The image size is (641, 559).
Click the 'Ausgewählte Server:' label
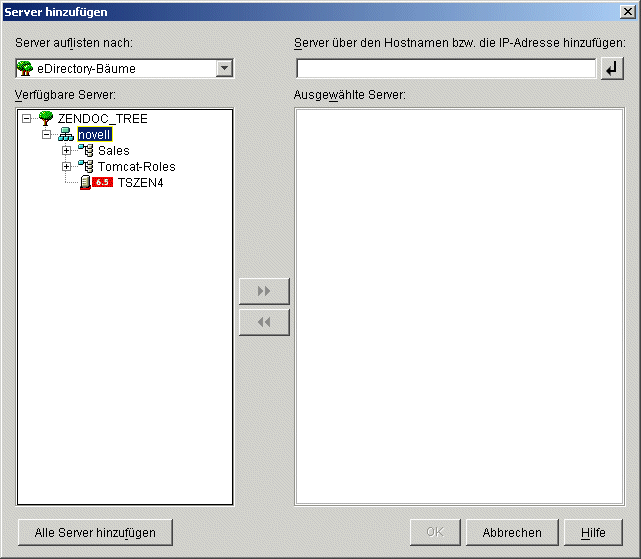(x=350, y=94)
